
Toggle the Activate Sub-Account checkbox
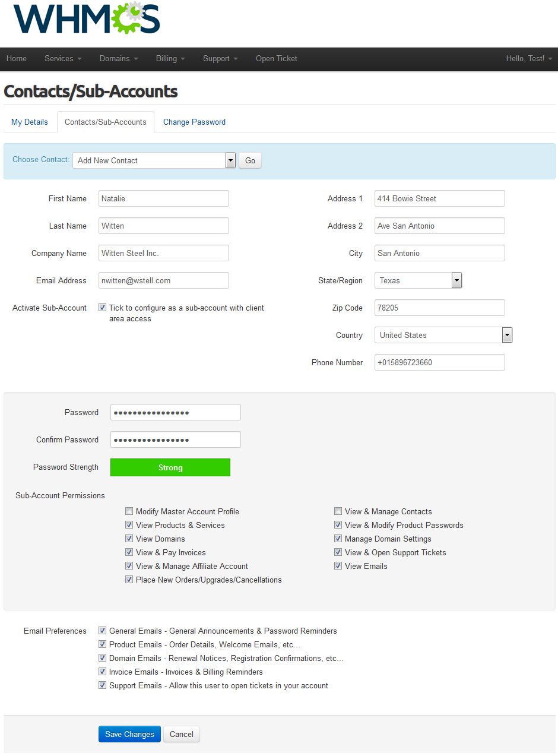[103, 308]
